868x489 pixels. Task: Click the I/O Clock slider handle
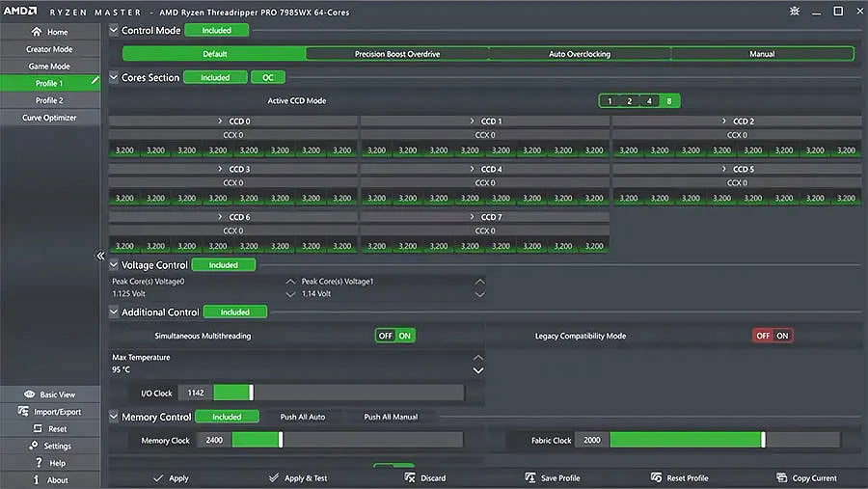click(252, 393)
